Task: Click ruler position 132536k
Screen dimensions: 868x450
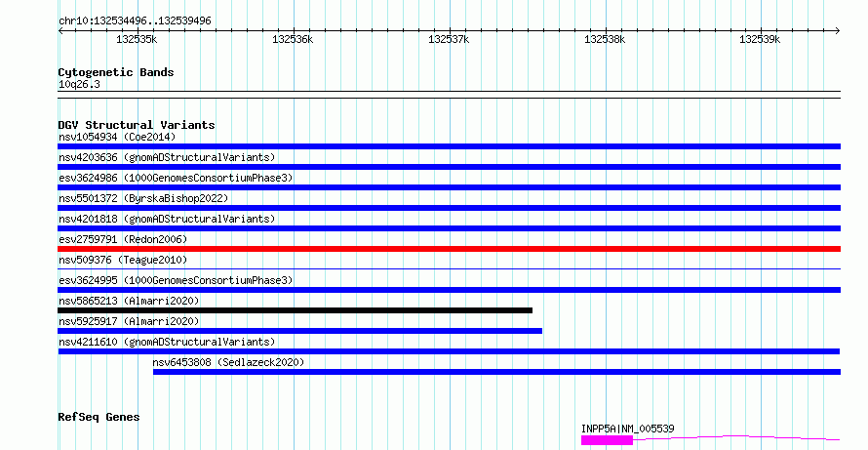Action: pos(293,39)
